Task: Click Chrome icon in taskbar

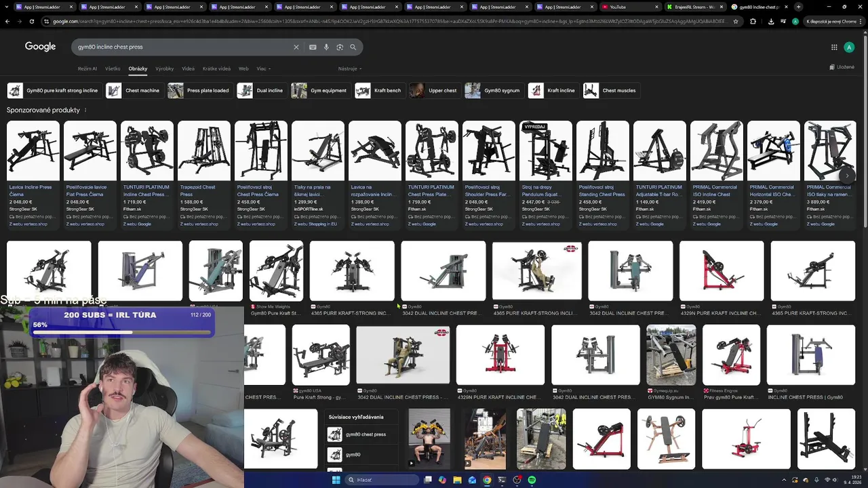Action: (487, 480)
